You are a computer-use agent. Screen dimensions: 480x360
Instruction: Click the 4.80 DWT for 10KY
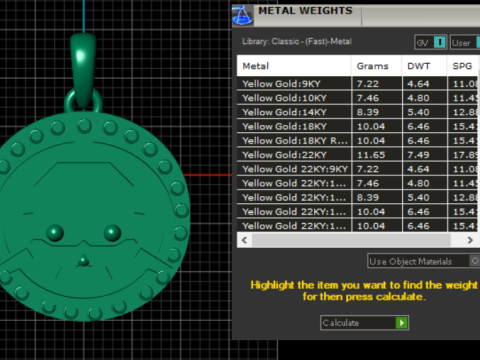[x=418, y=98]
